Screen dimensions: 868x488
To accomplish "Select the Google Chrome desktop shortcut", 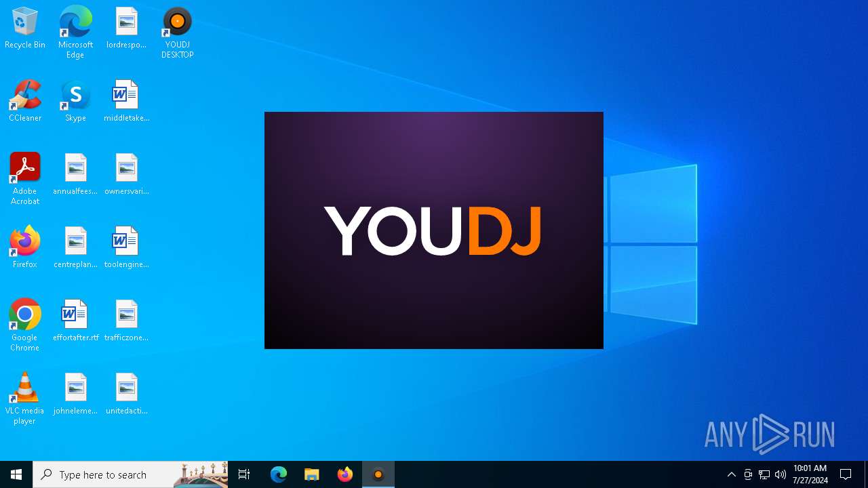I will coord(25,325).
